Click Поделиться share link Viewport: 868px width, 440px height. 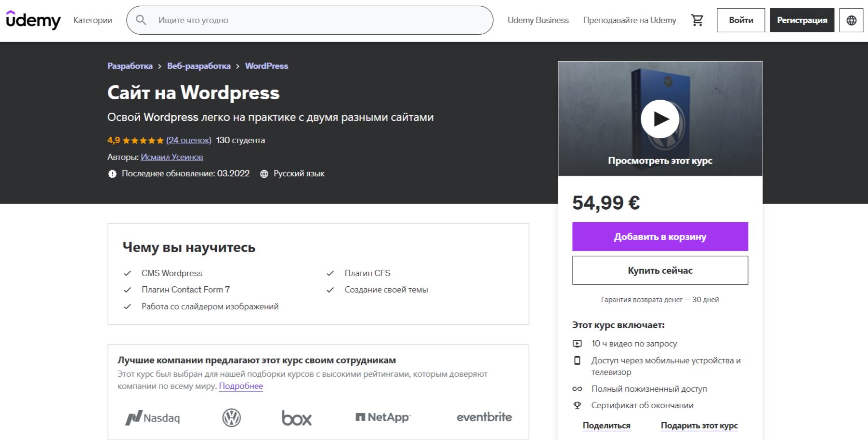(606, 426)
